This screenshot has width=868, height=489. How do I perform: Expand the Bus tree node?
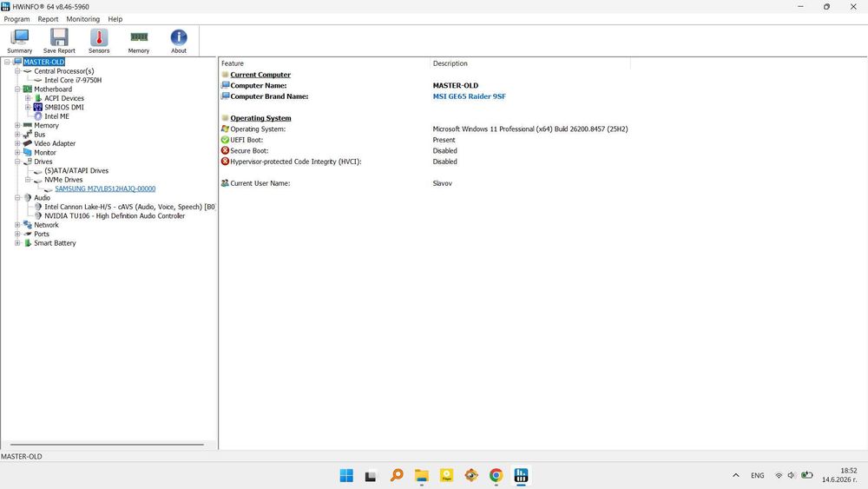tap(17, 135)
